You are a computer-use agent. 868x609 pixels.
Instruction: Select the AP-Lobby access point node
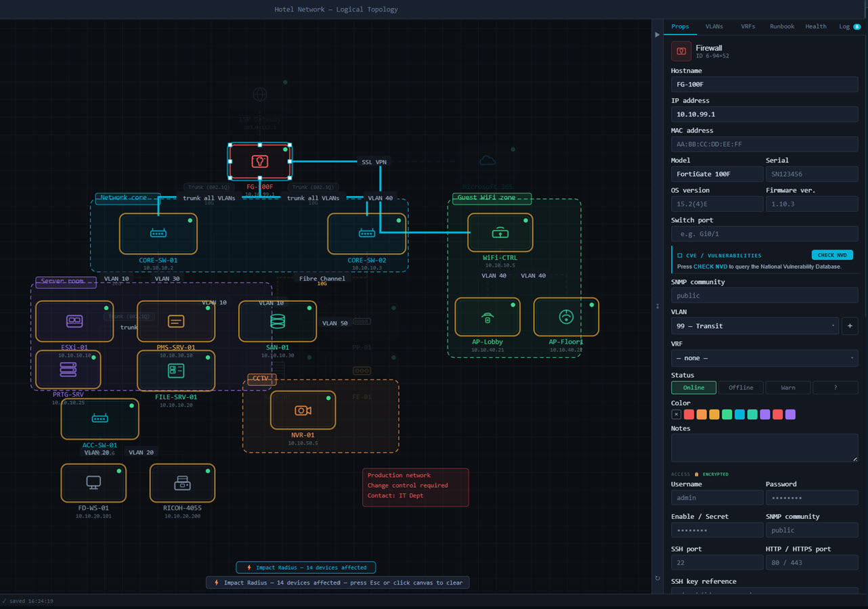click(487, 317)
